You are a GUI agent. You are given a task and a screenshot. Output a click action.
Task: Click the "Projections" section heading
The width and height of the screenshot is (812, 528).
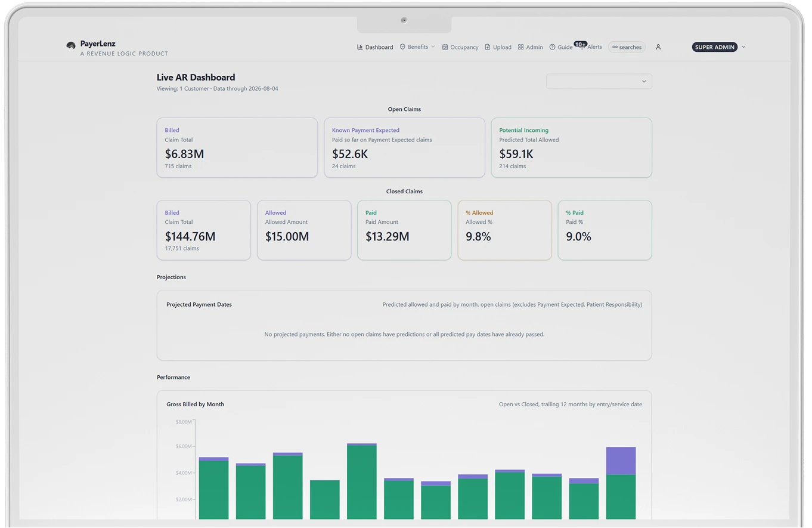point(171,277)
